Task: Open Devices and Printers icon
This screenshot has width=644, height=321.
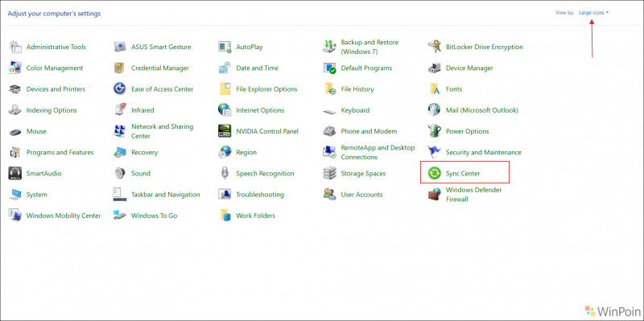Action: [x=15, y=89]
